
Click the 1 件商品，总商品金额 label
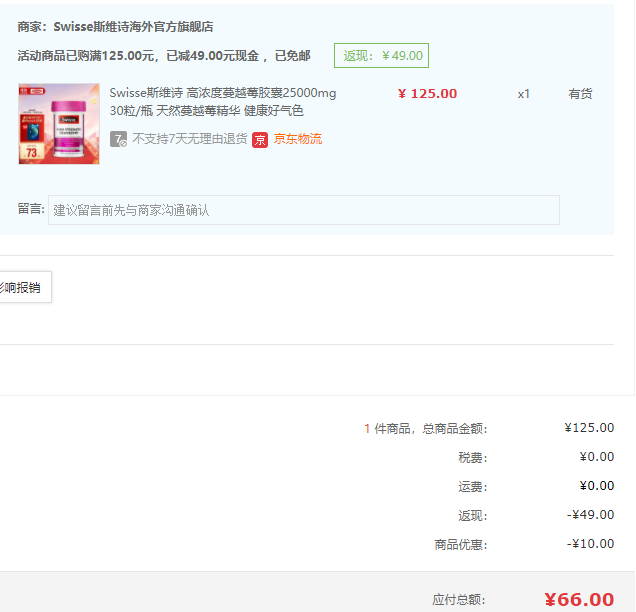pos(425,429)
